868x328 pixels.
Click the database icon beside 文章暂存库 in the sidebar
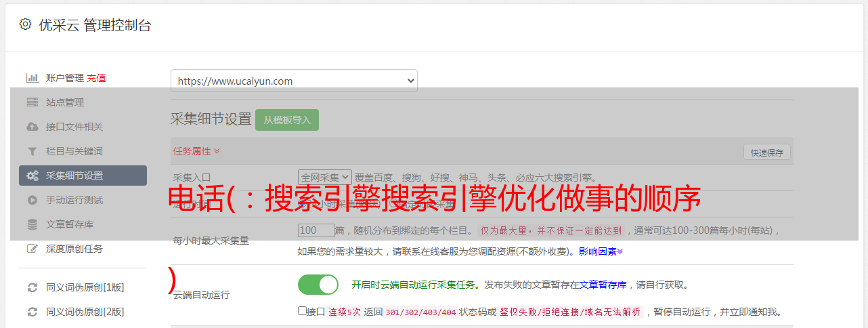click(32, 224)
